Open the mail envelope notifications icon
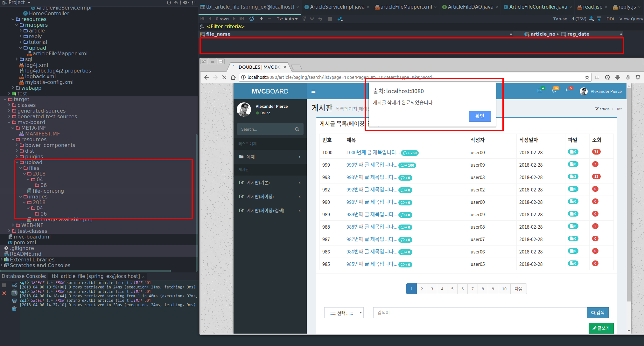The width and height of the screenshot is (644, 346). click(x=540, y=91)
